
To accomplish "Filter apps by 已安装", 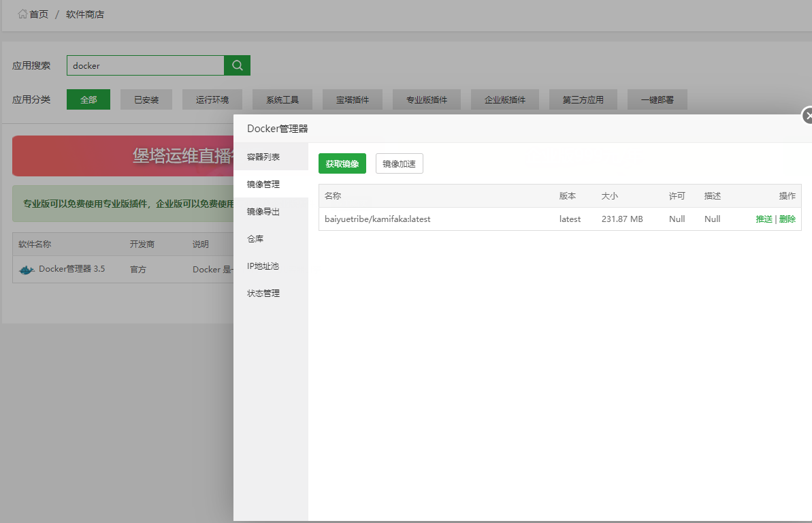I will click(x=146, y=99).
